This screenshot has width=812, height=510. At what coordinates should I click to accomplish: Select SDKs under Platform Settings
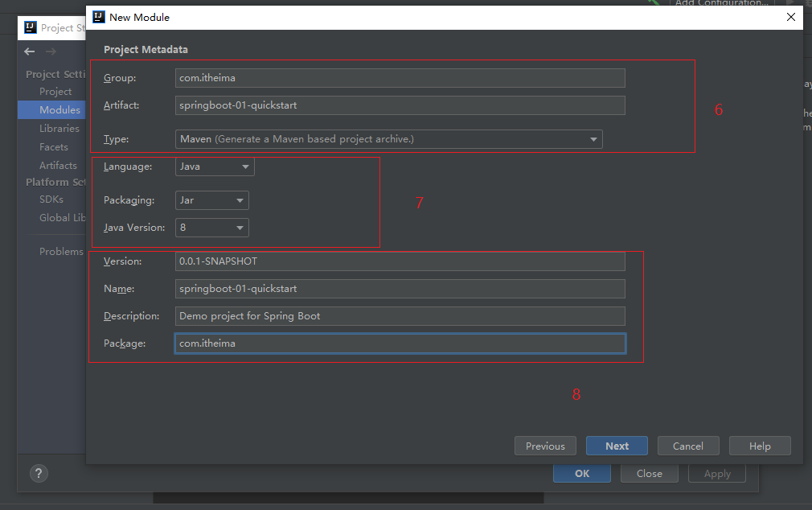coord(51,199)
